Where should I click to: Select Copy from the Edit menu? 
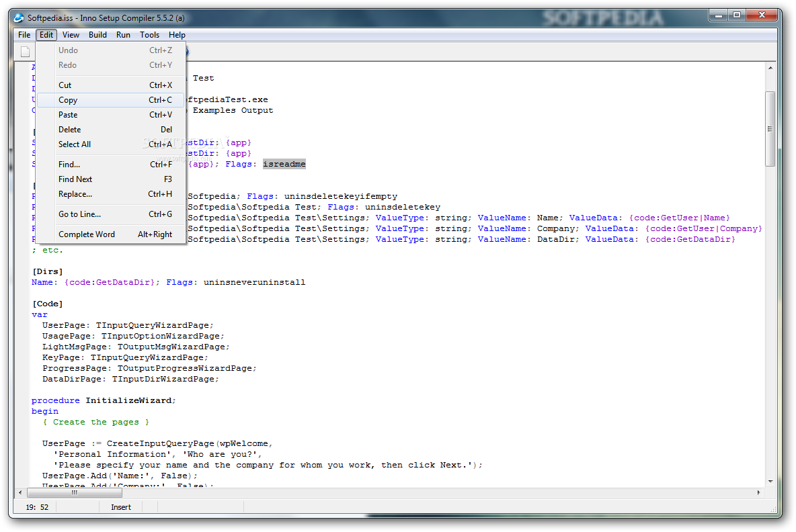(x=111, y=100)
